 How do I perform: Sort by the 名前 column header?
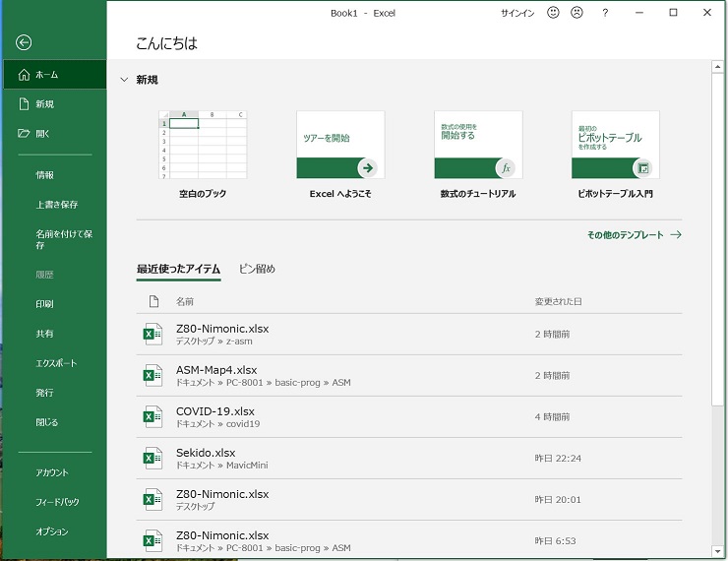click(184, 301)
